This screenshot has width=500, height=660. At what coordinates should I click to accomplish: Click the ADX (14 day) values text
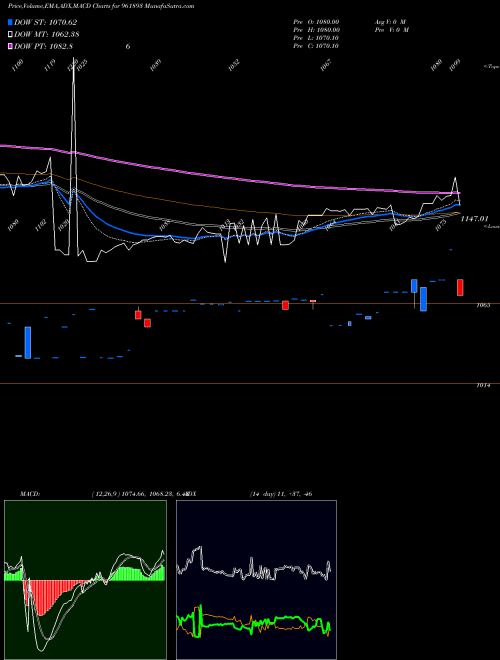(x=281, y=494)
